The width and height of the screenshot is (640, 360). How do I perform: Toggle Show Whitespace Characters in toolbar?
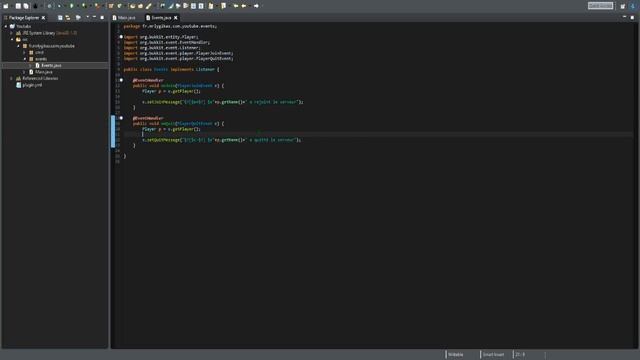pos(201,6)
